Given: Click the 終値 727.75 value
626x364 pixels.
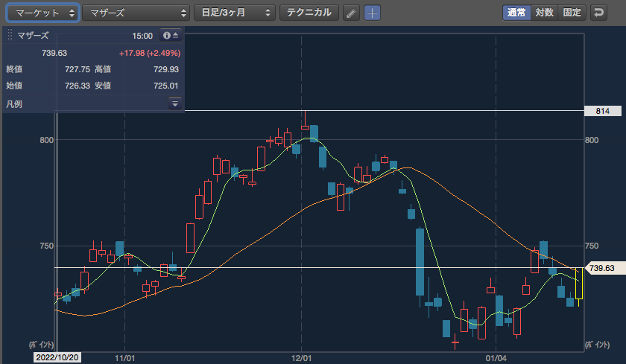Looking at the screenshot, I should point(78,69).
